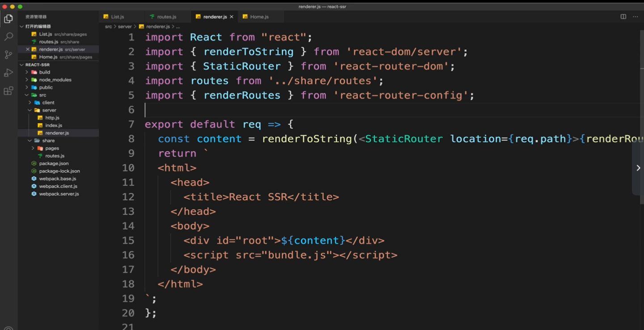Image resolution: width=644 pixels, height=330 pixels.
Task: Open the Run and Debug view icon
Action: coord(8,73)
